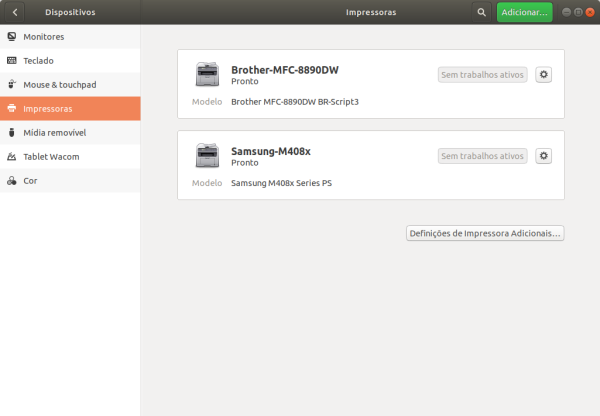This screenshot has height=416, width=600.
Task: Click the Mouse & touchpad icon
Action: tap(12, 84)
